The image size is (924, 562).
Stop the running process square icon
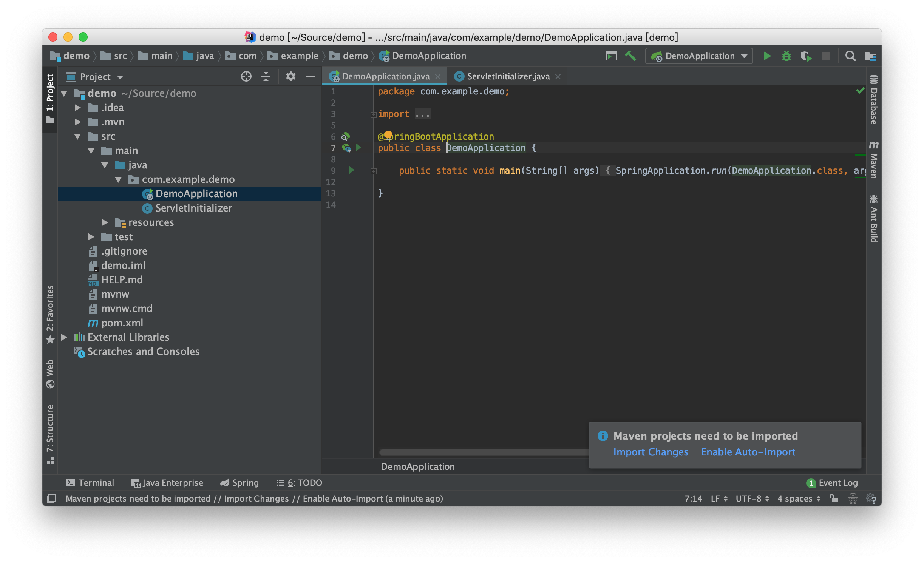coord(825,56)
